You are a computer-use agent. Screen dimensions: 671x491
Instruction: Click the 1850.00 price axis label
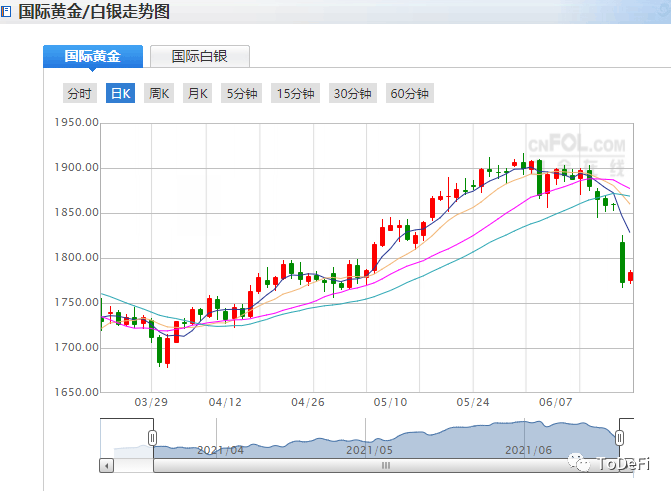pyautogui.click(x=77, y=212)
